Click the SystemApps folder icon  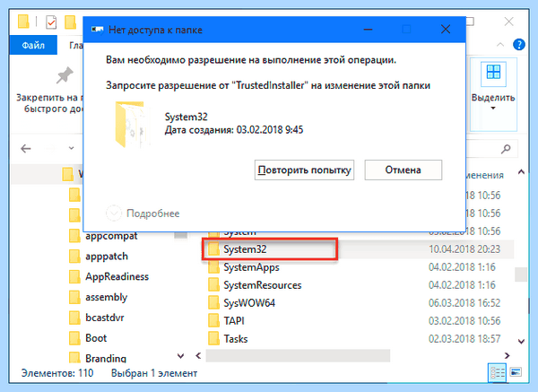pos(213,267)
